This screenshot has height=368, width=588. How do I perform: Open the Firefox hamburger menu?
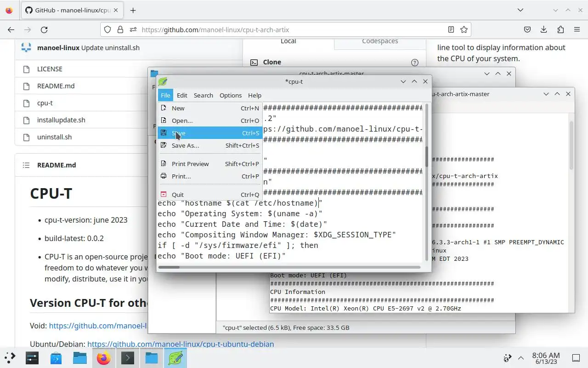pyautogui.click(x=577, y=29)
